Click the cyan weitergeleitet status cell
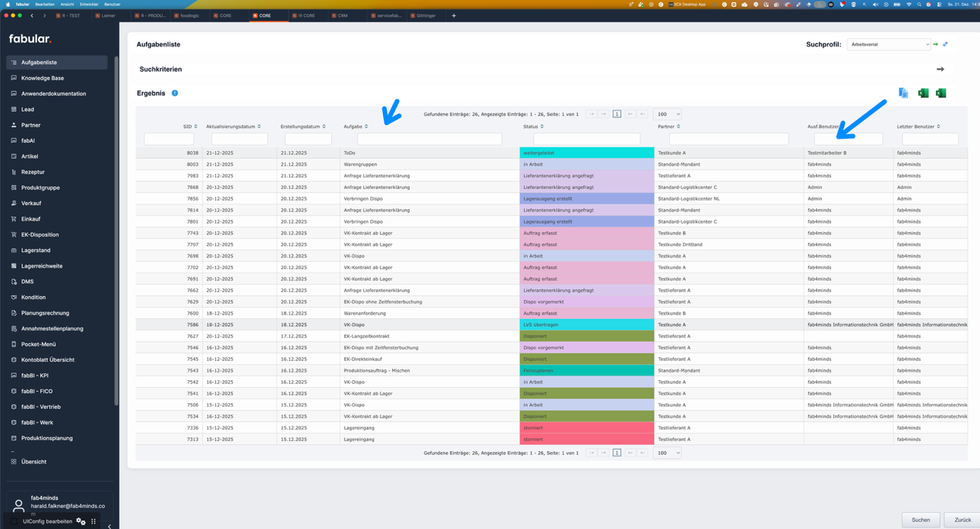The width and height of the screenshot is (980, 529). 586,153
